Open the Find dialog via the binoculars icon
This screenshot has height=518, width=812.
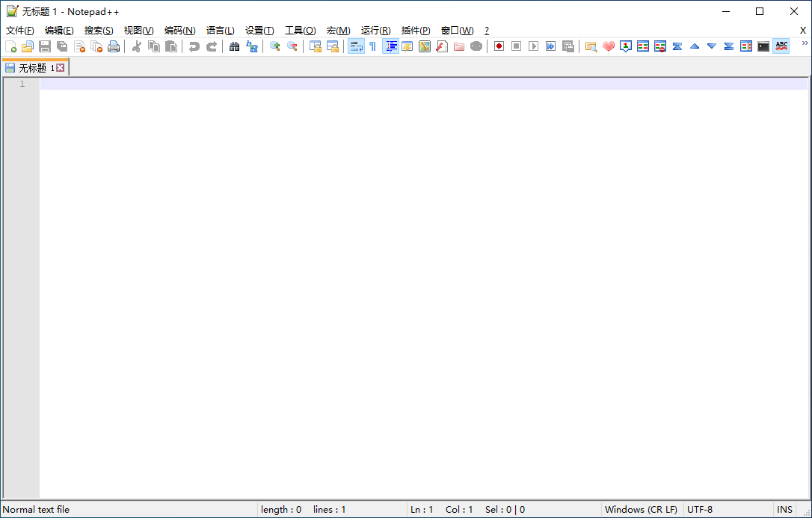234,46
